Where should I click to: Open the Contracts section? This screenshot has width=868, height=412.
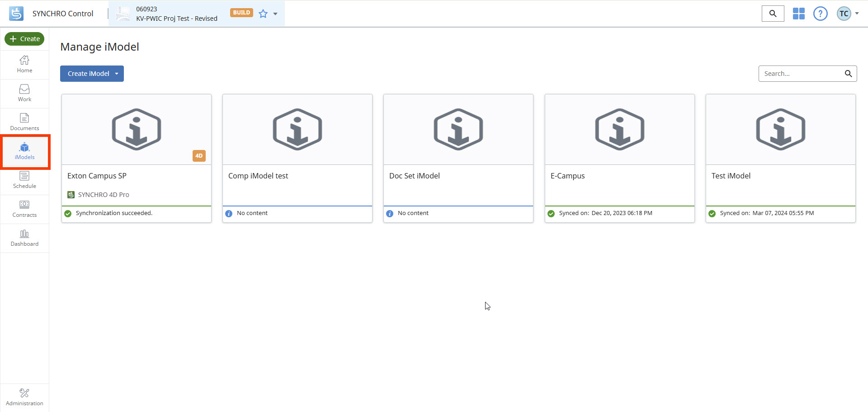pyautogui.click(x=24, y=209)
